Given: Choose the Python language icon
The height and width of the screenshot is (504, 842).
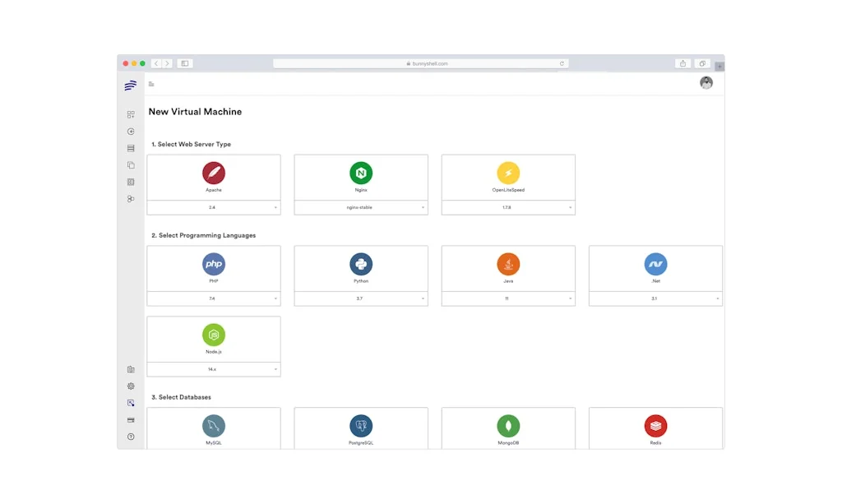Looking at the screenshot, I should (361, 264).
